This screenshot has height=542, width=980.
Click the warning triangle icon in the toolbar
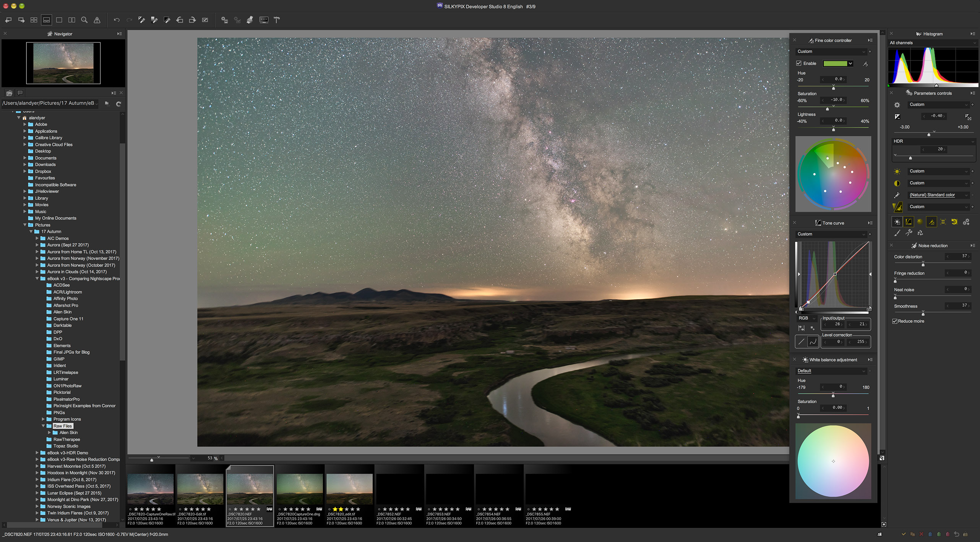(x=97, y=20)
